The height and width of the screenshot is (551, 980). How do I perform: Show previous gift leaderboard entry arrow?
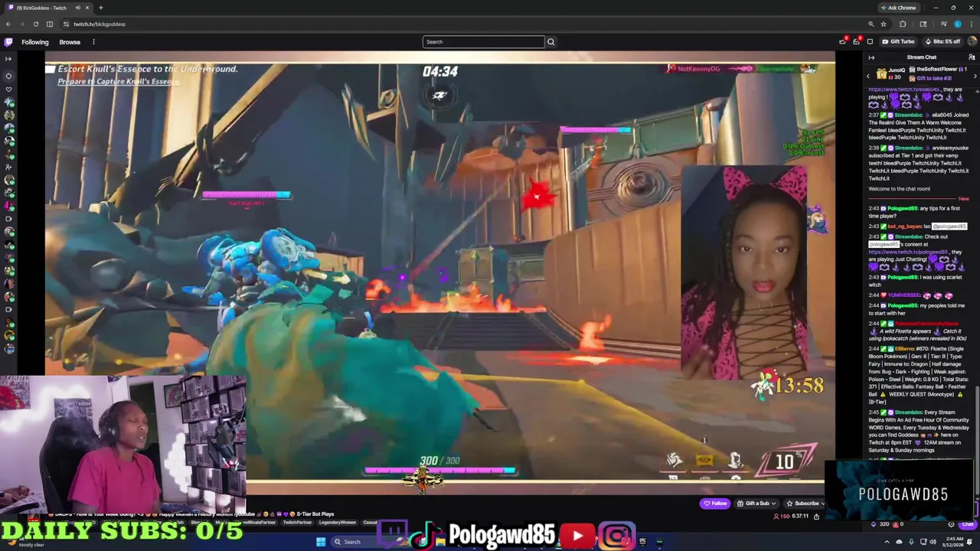coord(868,75)
